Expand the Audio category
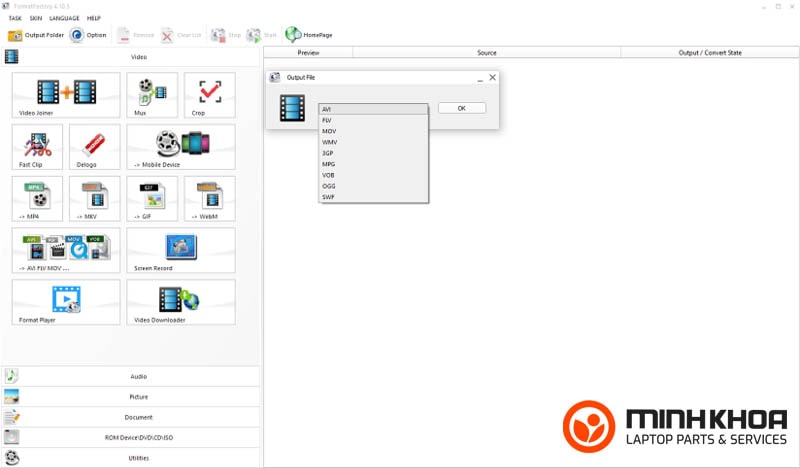 (x=131, y=376)
